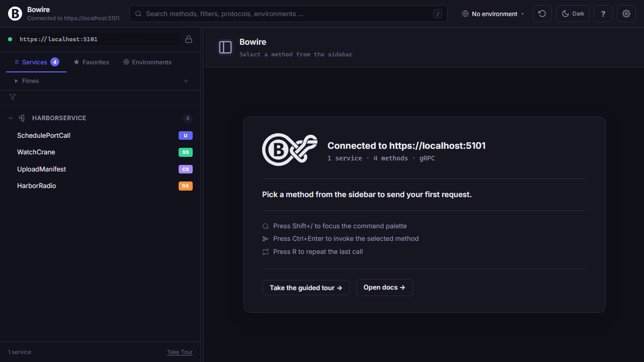This screenshot has width=644, height=362.
Task: Toggle the Dark theme button
Action: click(573, 14)
